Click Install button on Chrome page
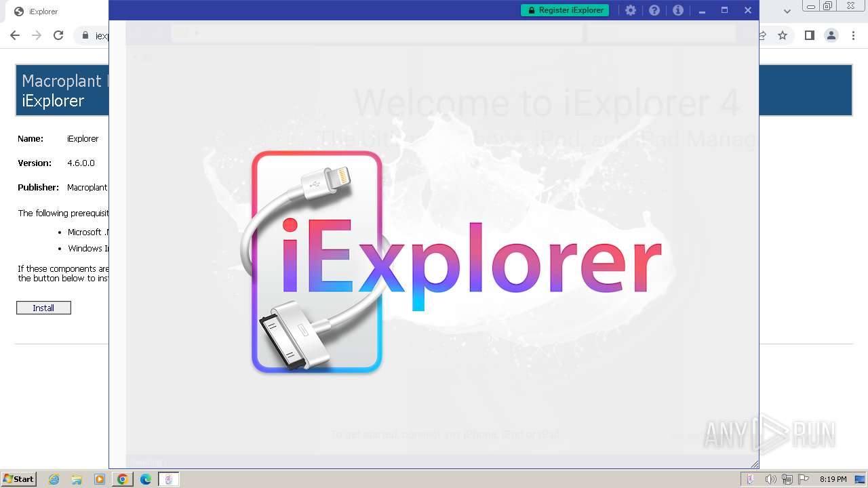Viewport: 868px width, 488px height. pyautogui.click(x=43, y=308)
